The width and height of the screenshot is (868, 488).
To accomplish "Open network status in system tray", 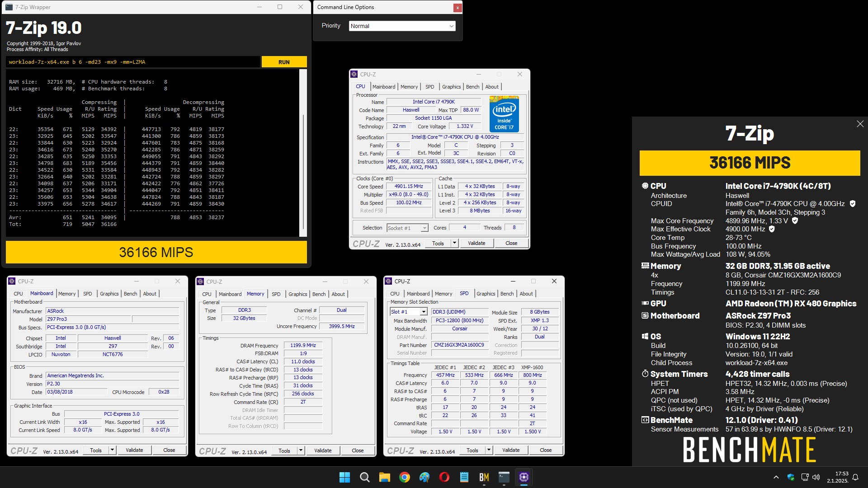I will pos(805,477).
